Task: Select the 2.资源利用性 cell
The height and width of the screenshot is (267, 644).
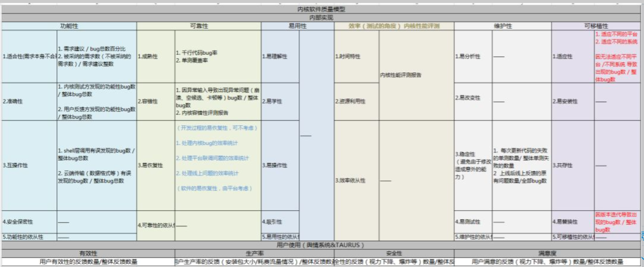Action: 356,101
